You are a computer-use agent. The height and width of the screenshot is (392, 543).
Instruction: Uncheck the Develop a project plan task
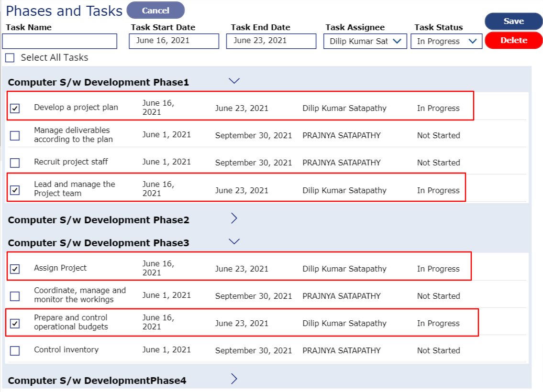(x=15, y=108)
